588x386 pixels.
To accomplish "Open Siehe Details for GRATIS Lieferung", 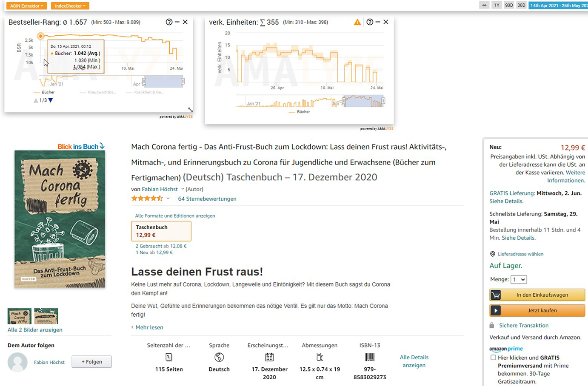I will point(506,201).
